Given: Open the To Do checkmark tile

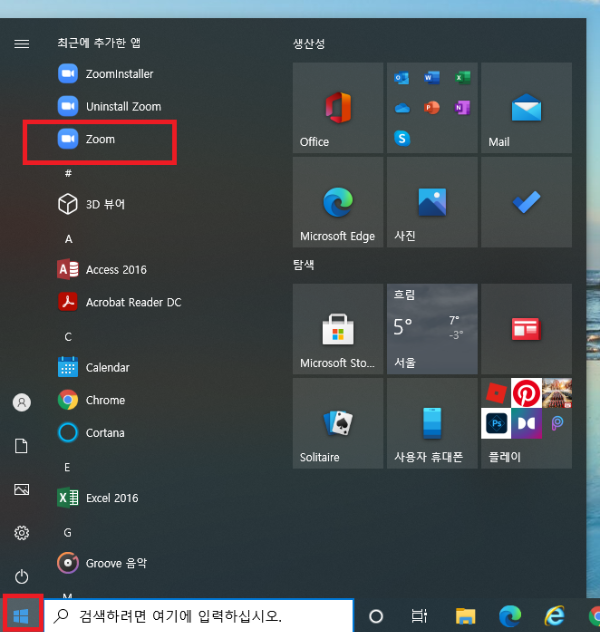Looking at the screenshot, I should [x=526, y=202].
